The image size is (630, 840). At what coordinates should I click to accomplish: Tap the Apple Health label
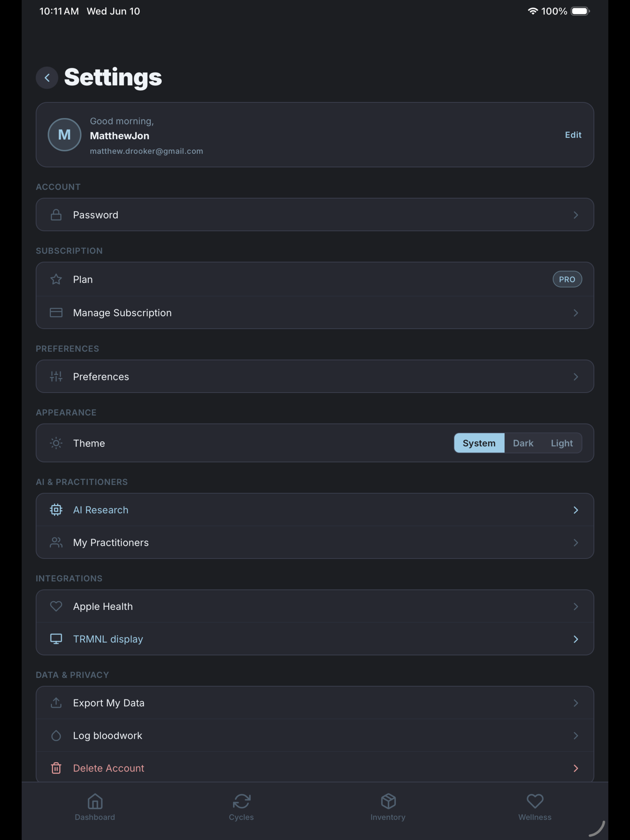point(103,606)
